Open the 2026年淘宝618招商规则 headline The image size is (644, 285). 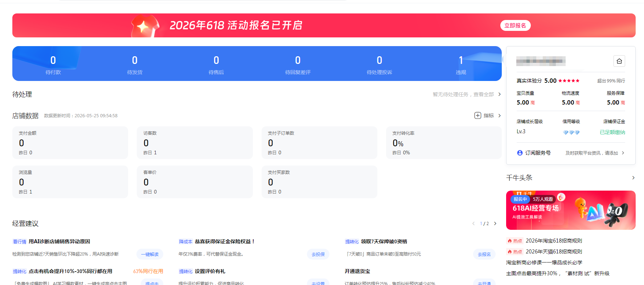[554, 241]
